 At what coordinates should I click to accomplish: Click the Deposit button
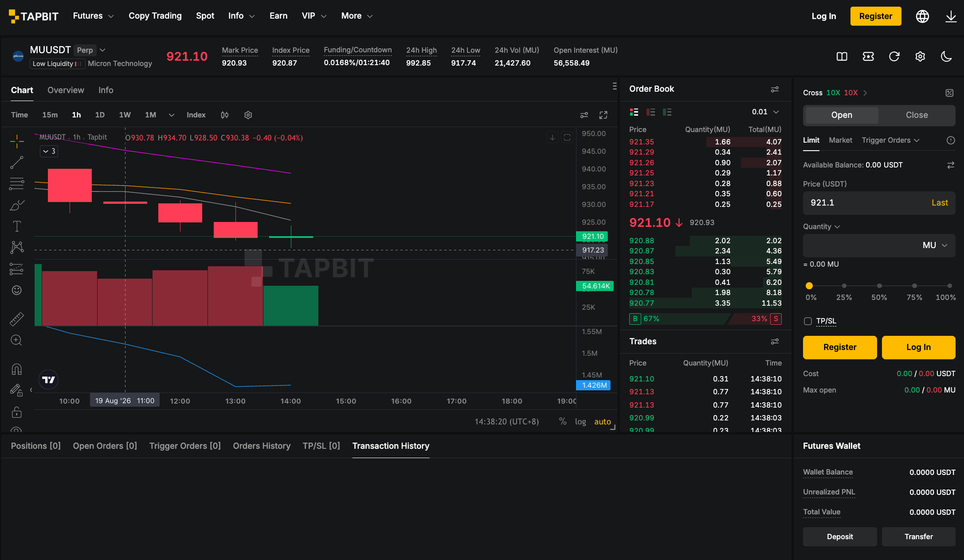pos(839,537)
